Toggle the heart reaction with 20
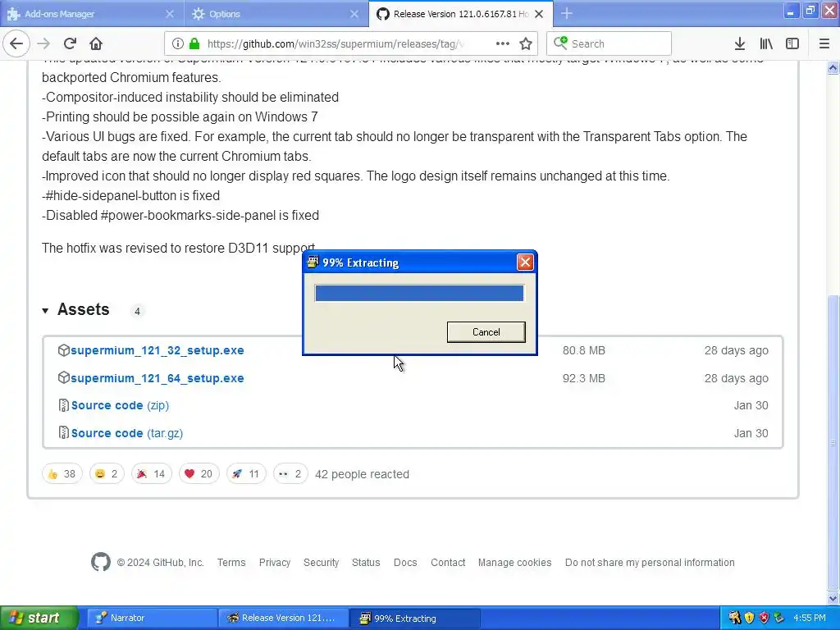Image resolution: width=840 pixels, height=630 pixels. pyautogui.click(x=199, y=474)
